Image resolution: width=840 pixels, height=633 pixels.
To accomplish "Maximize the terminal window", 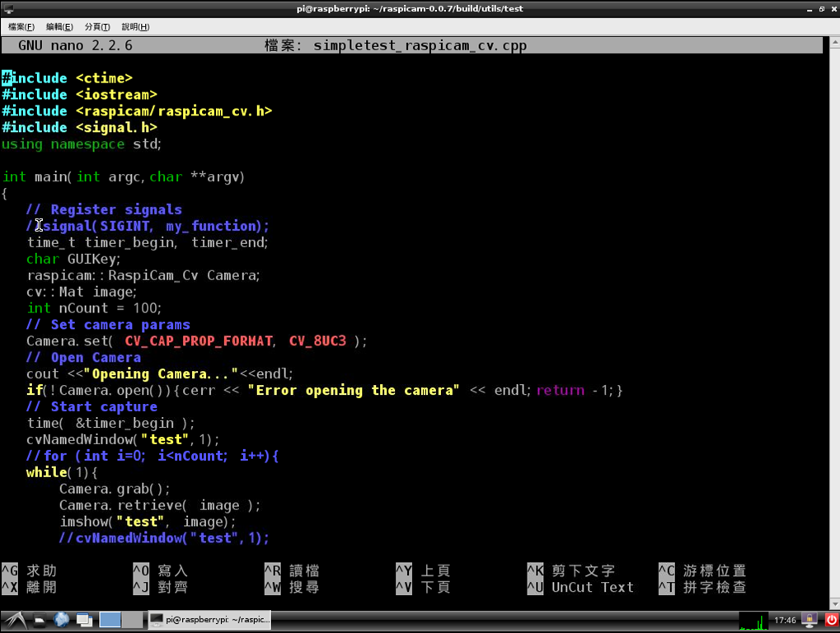I will point(821,9).
